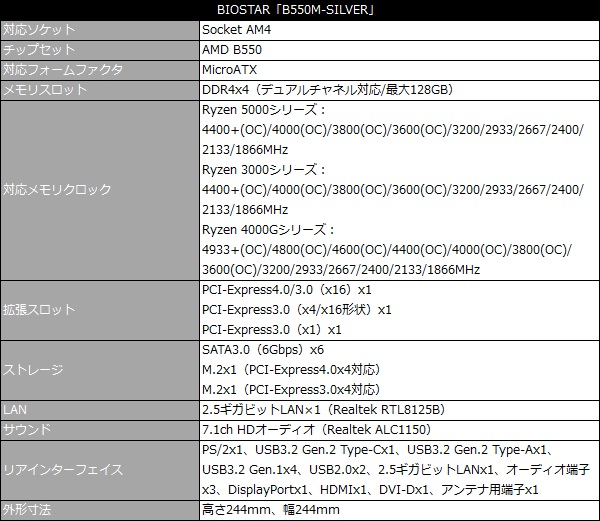This screenshot has width=600, height=521.
Task: Click the line starting x3、DisplayPortx1
Action: click(x=370, y=490)
